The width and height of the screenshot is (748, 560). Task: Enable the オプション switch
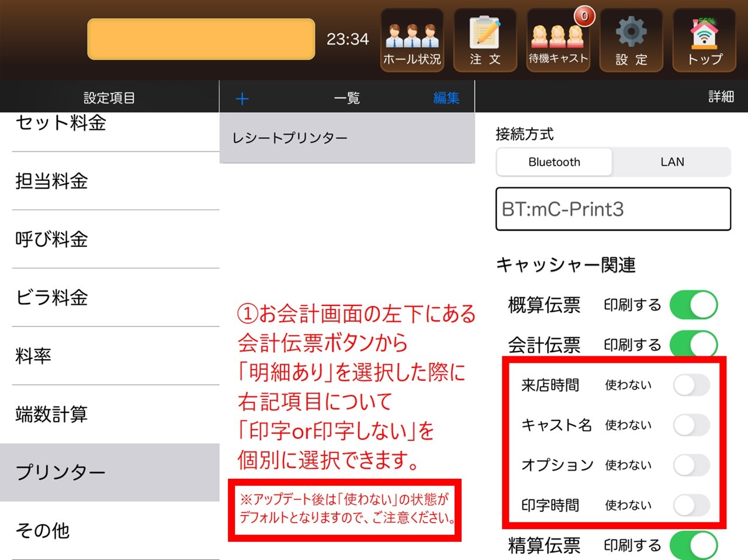(x=691, y=465)
